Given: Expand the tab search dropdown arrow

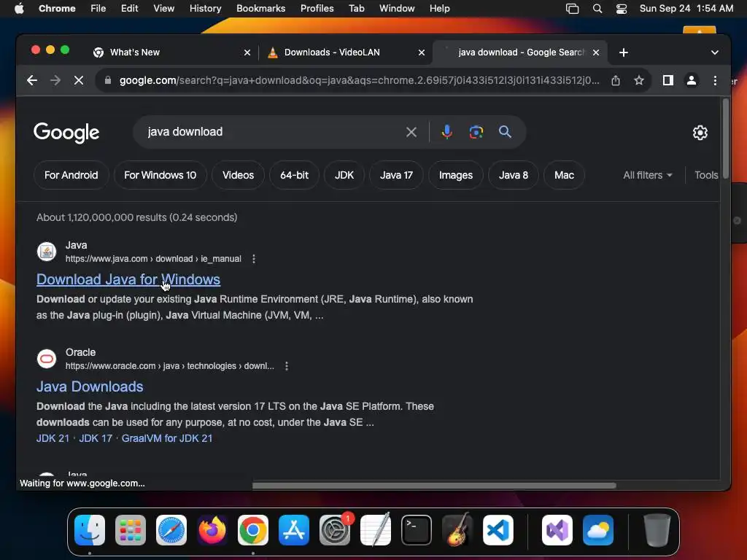Looking at the screenshot, I should point(715,52).
